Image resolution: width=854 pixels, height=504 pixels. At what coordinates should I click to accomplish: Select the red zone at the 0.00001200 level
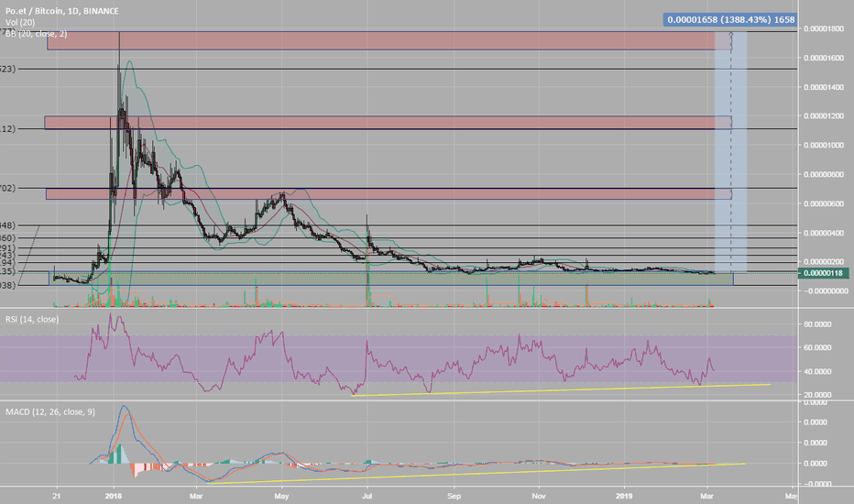point(388,123)
